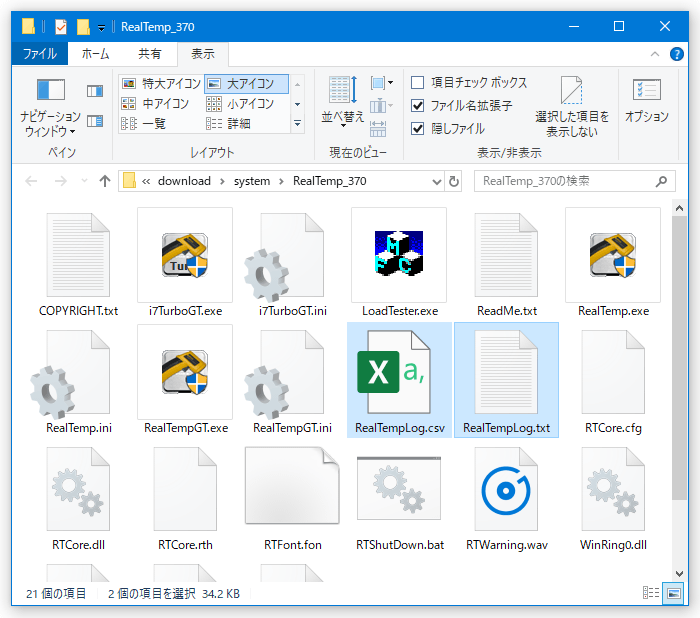700x618 pixels.
Task: Switch to the Home (ホーム) tab
Action: (x=95, y=54)
